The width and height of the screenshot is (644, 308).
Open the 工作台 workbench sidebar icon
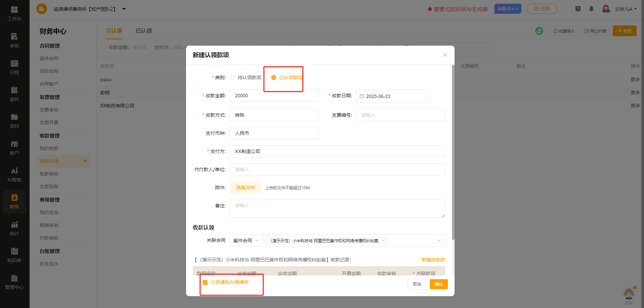[14, 13]
